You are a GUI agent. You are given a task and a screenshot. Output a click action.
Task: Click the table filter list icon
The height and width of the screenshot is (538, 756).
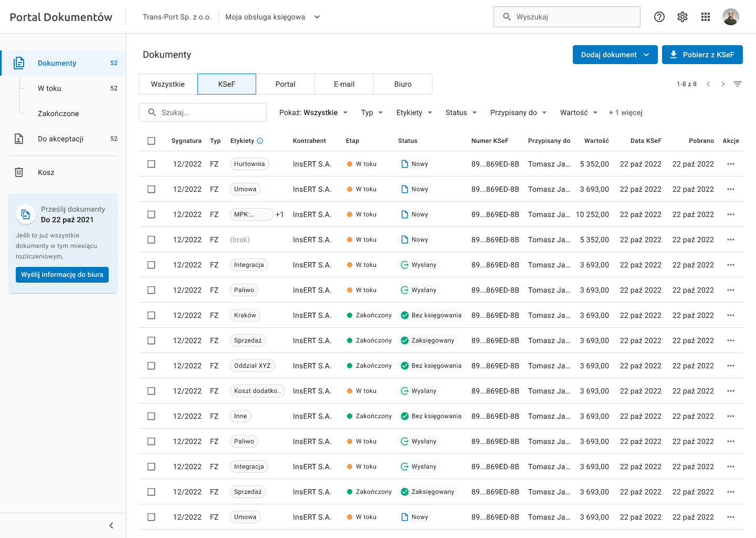click(738, 84)
